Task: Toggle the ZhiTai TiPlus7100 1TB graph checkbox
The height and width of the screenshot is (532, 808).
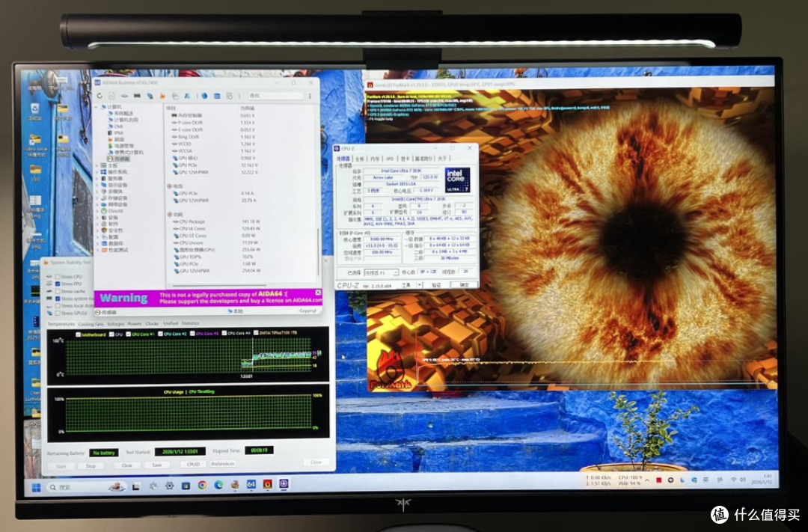Action: pos(256,333)
